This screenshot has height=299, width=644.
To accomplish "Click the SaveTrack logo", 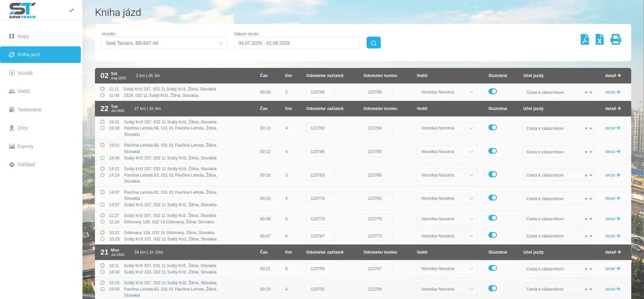I will [22, 10].
